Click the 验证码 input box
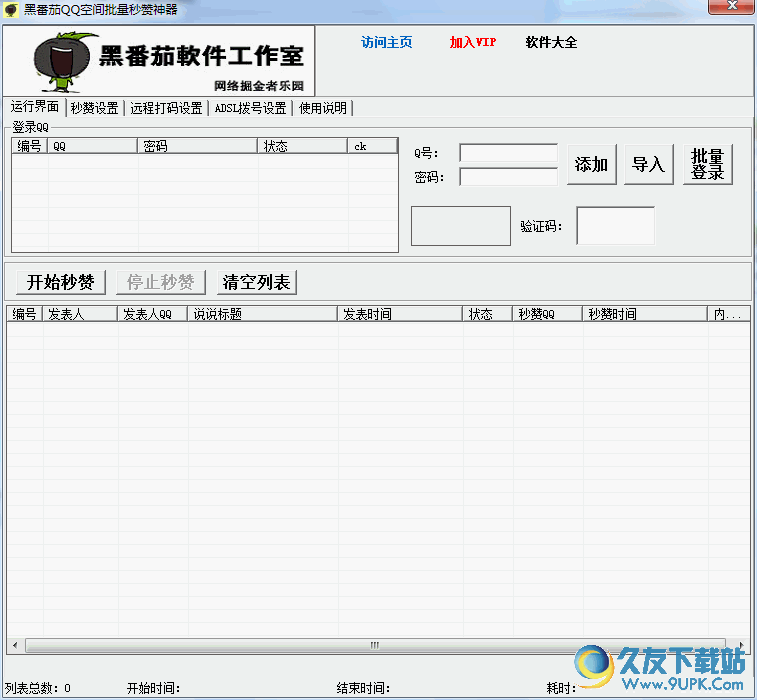This screenshot has width=757, height=700. (616, 225)
